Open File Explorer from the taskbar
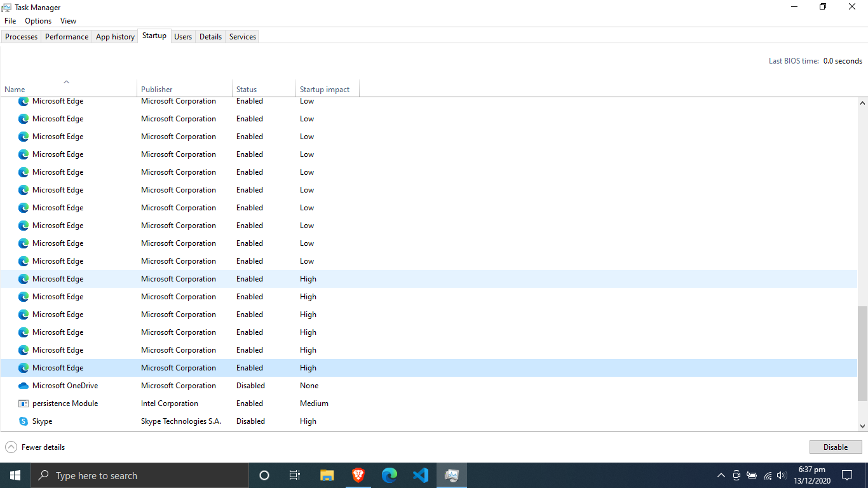This screenshot has width=868, height=488. tap(327, 475)
